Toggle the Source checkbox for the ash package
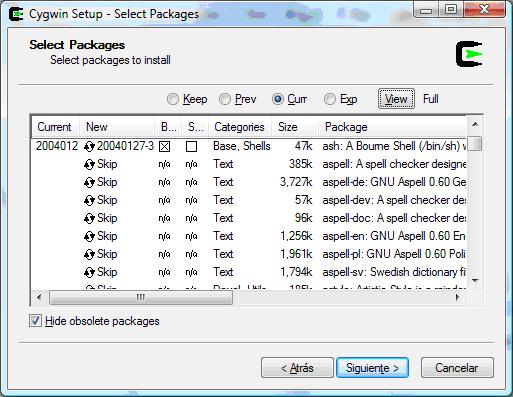 click(191, 146)
